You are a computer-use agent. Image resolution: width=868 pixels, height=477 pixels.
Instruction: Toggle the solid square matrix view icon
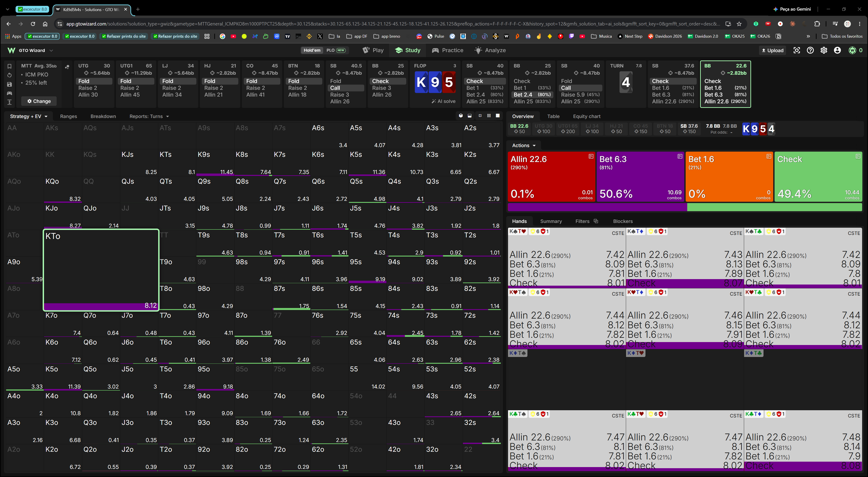[x=498, y=116]
